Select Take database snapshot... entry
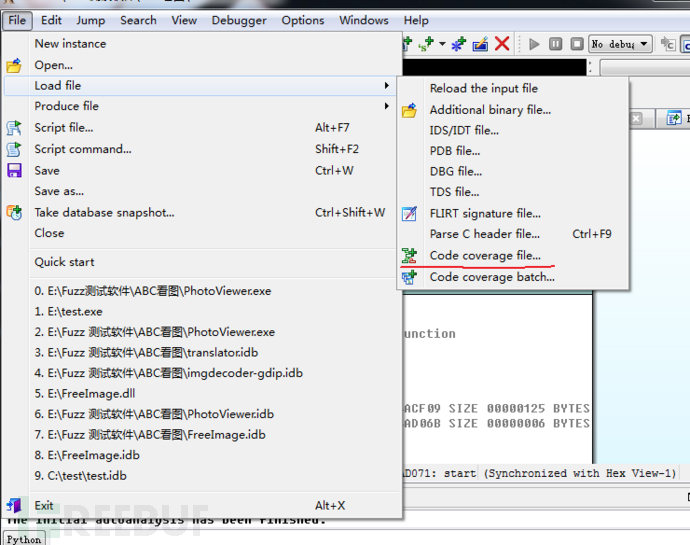This screenshot has height=545, width=690. (104, 212)
